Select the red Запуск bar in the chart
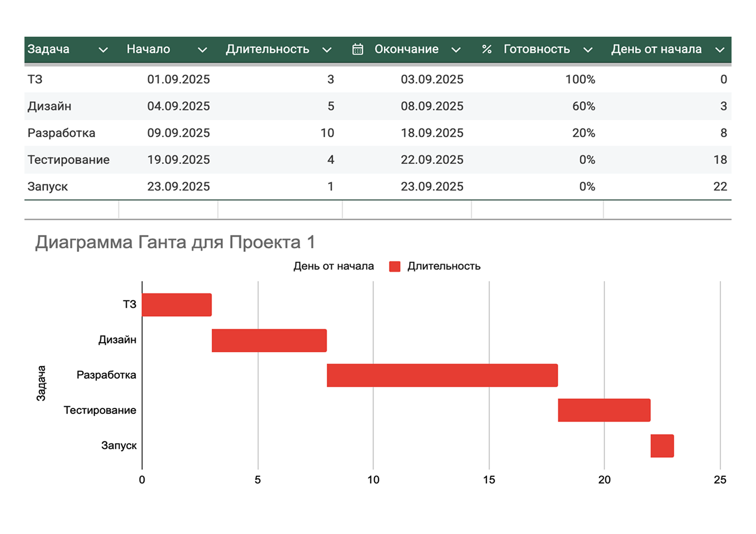Screen dimensions: 756x534 (662, 446)
